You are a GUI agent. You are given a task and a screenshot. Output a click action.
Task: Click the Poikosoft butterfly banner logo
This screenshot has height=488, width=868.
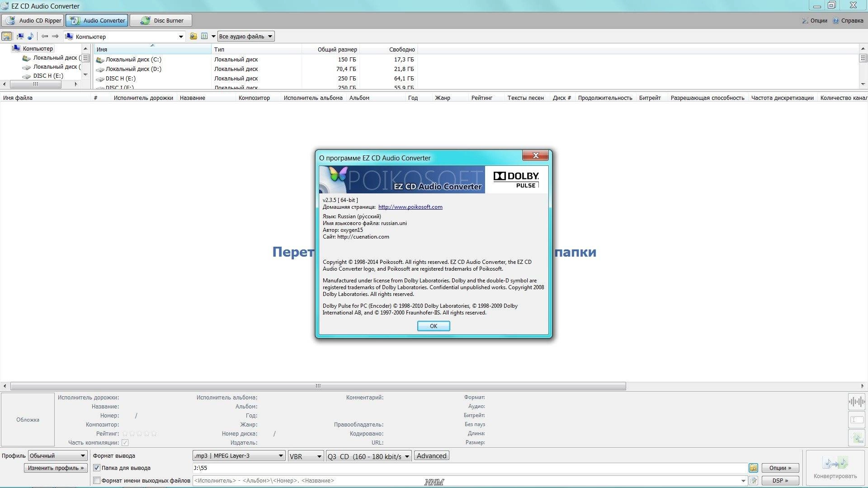click(402, 179)
